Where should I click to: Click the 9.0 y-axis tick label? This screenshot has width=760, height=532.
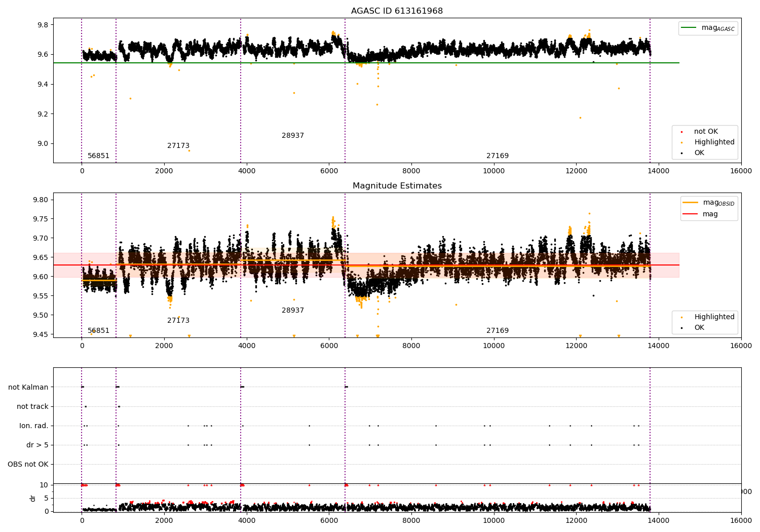pos(43,144)
